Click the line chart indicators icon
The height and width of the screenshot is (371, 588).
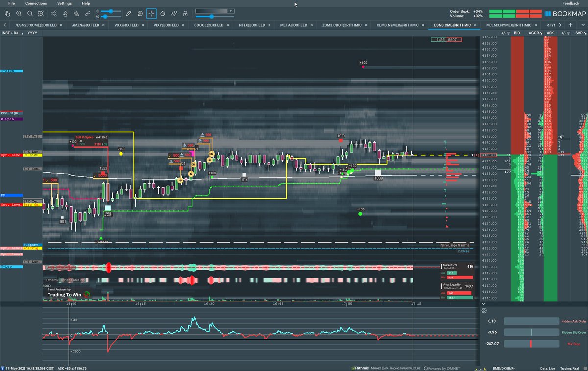pyautogui.click(x=174, y=13)
